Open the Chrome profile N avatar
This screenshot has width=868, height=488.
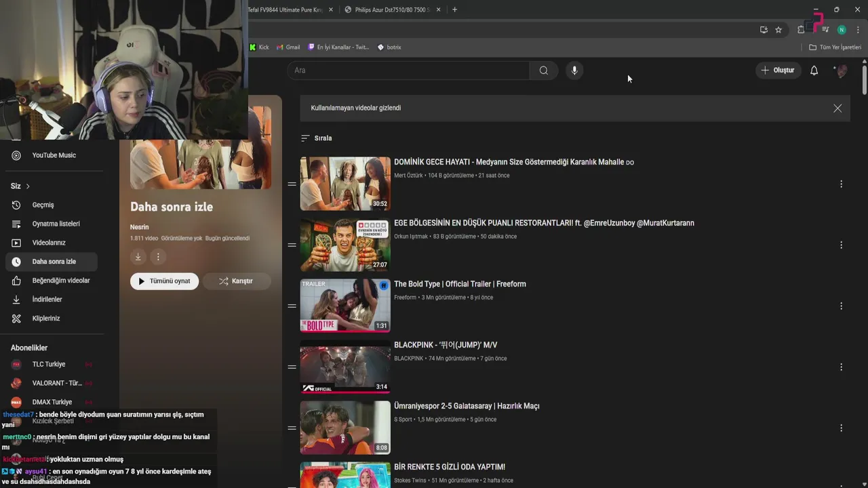tap(842, 30)
